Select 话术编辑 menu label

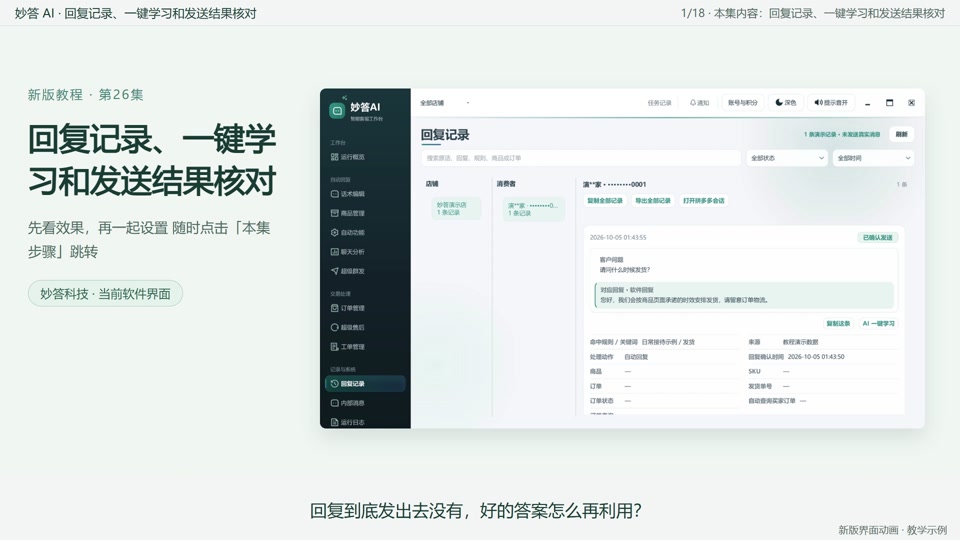pos(353,194)
